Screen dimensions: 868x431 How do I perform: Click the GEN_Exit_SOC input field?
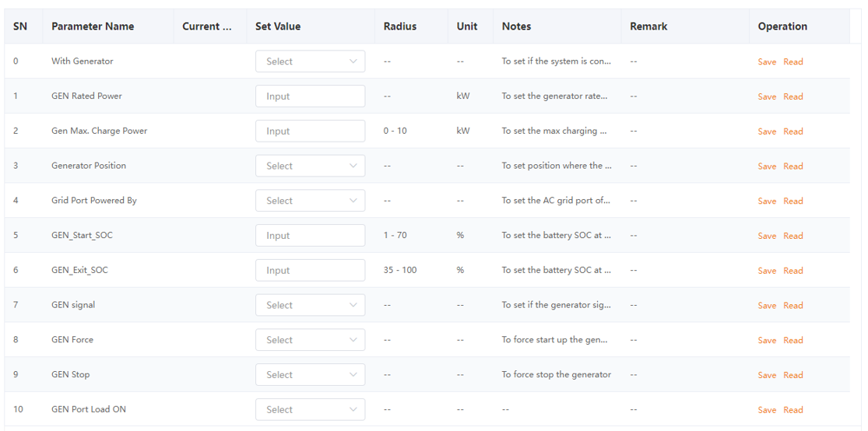click(x=310, y=271)
